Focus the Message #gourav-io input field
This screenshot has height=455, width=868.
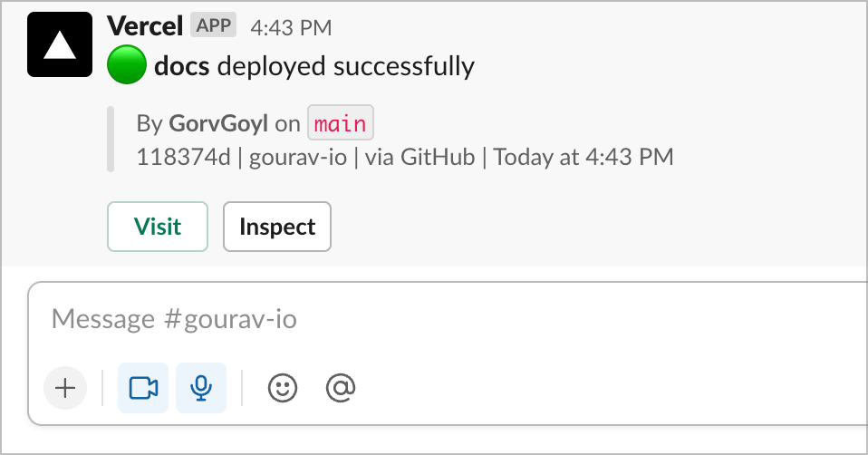click(x=448, y=319)
